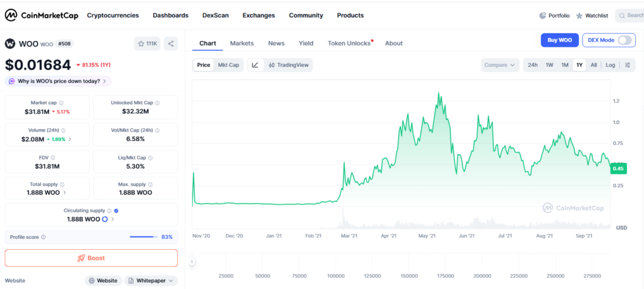This screenshot has height=289, width=644.
Task: Switch to the TradingView candlestick view
Action: click(x=288, y=65)
